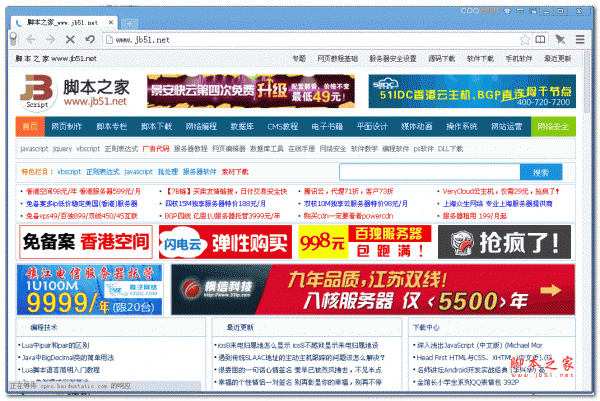
Task: Open the 镇江电信服务器托管 9999/年 banner
Action: 90,290
